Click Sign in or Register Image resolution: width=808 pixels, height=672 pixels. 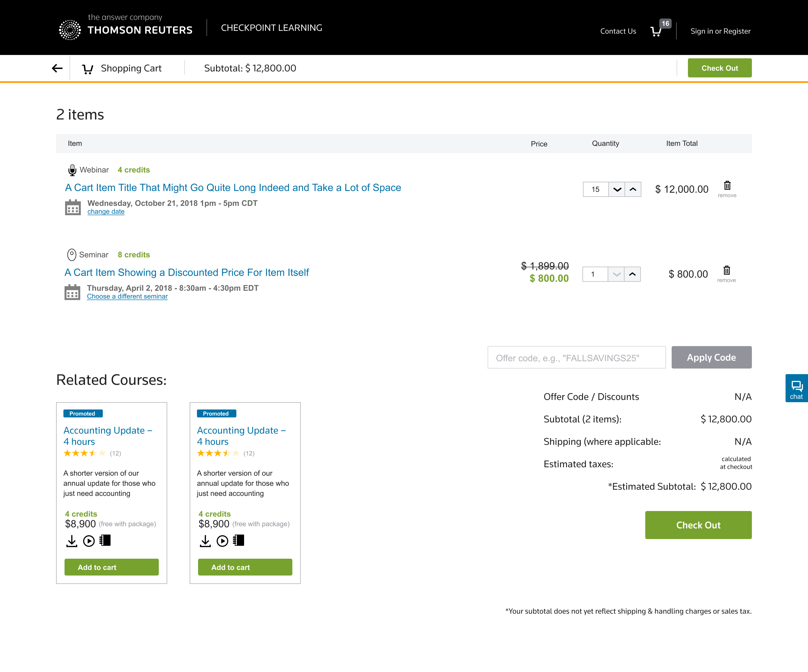720,31
